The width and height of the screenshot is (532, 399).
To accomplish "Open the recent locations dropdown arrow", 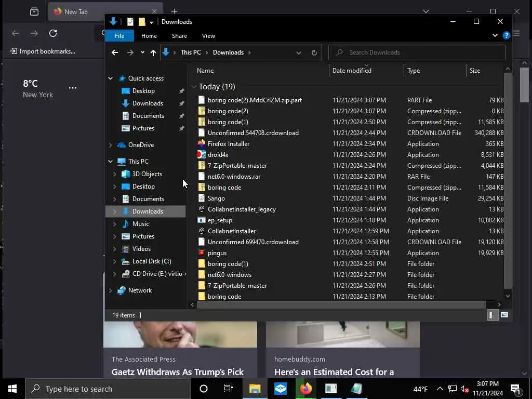I will (x=142, y=52).
